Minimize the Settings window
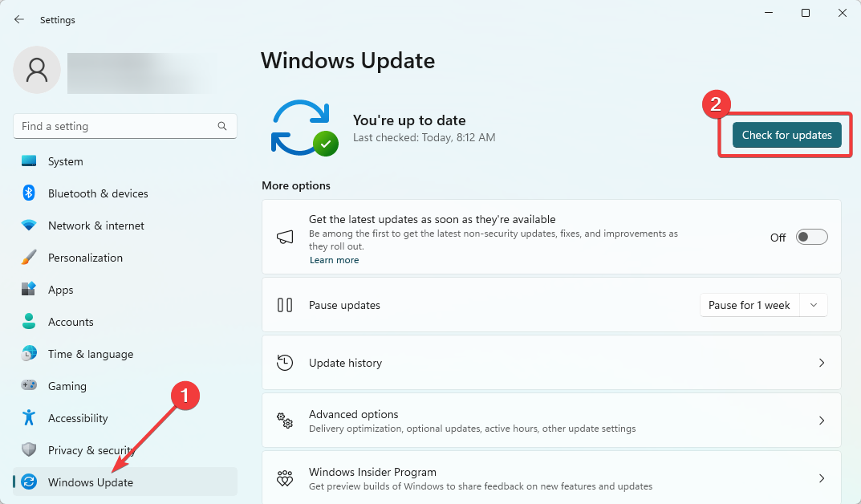 click(x=769, y=13)
